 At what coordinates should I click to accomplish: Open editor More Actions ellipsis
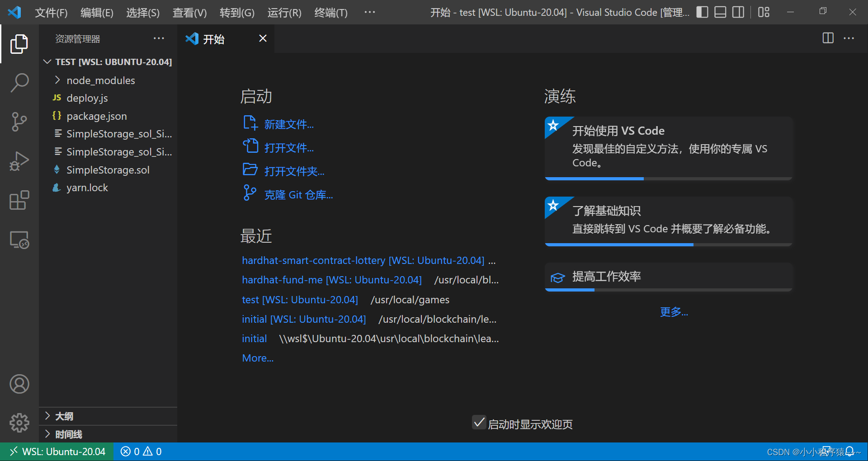(849, 38)
